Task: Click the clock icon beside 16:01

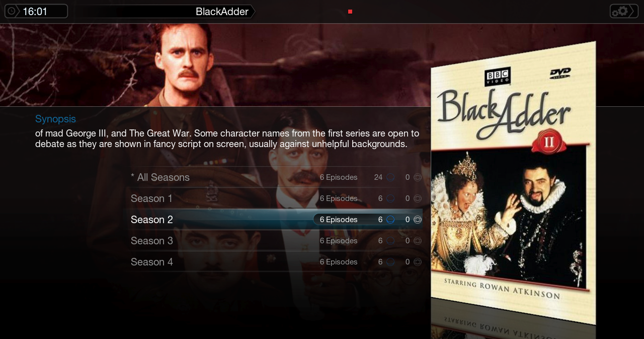Action: pyautogui.click(x=11, y=11)
